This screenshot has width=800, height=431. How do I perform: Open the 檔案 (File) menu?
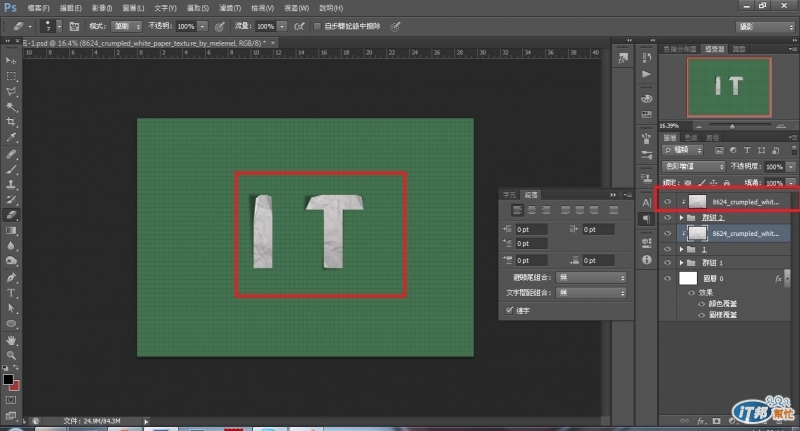tap(39, 7)
